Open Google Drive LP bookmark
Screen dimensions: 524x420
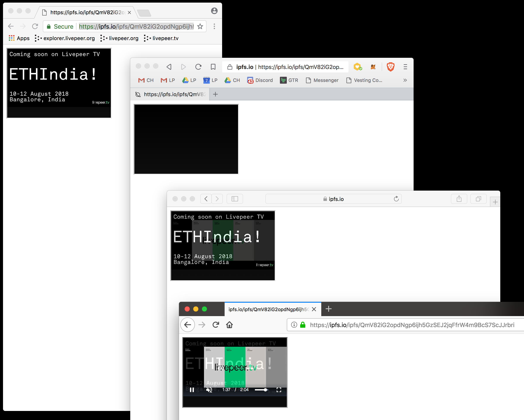189,80
